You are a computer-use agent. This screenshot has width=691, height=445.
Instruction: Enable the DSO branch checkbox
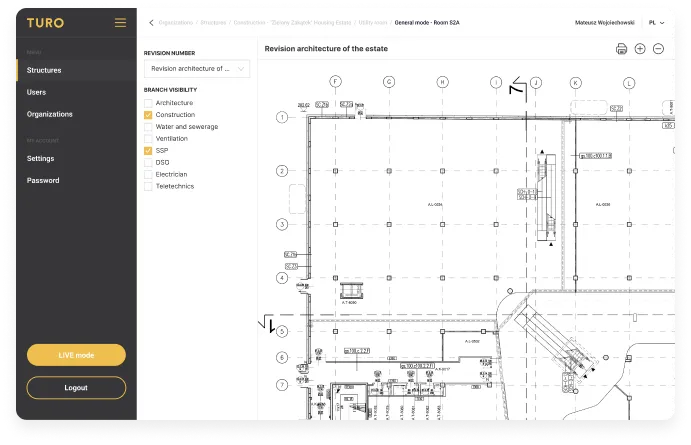148,163
